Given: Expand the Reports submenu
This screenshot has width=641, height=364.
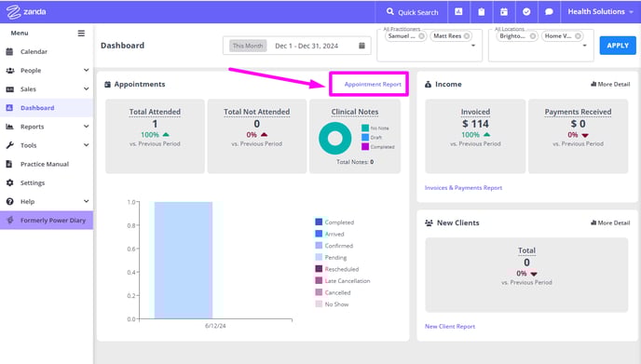Looking at the screenshot, I should 87,127.
